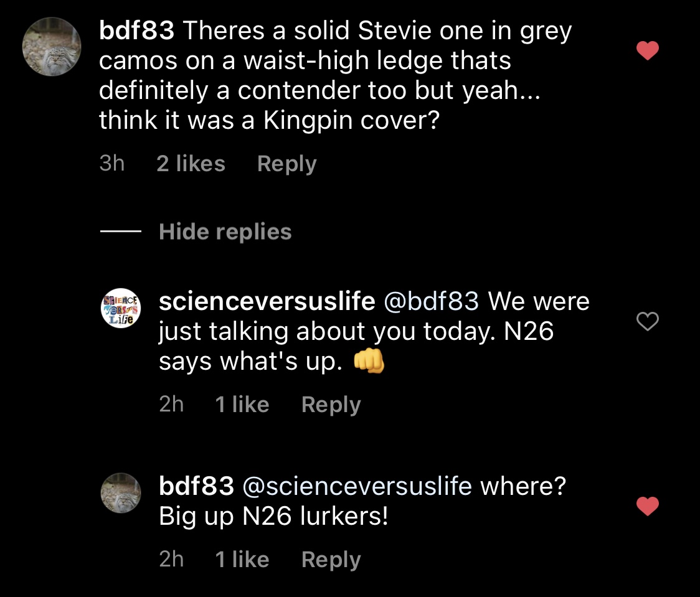View 1 like on scienceversuslife's reply
The height and width of the screenshot is (597, 700).
click(x=242, y=405)
